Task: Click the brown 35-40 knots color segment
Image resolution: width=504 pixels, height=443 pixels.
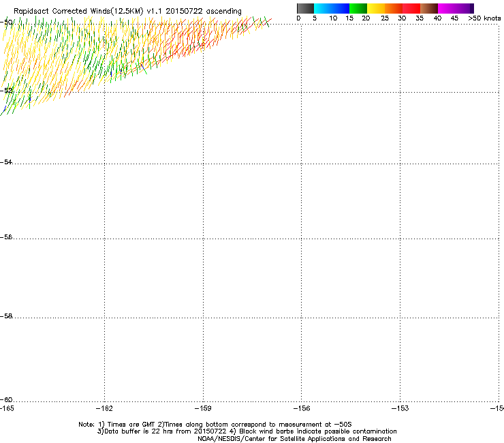Action: click(429, 8)
